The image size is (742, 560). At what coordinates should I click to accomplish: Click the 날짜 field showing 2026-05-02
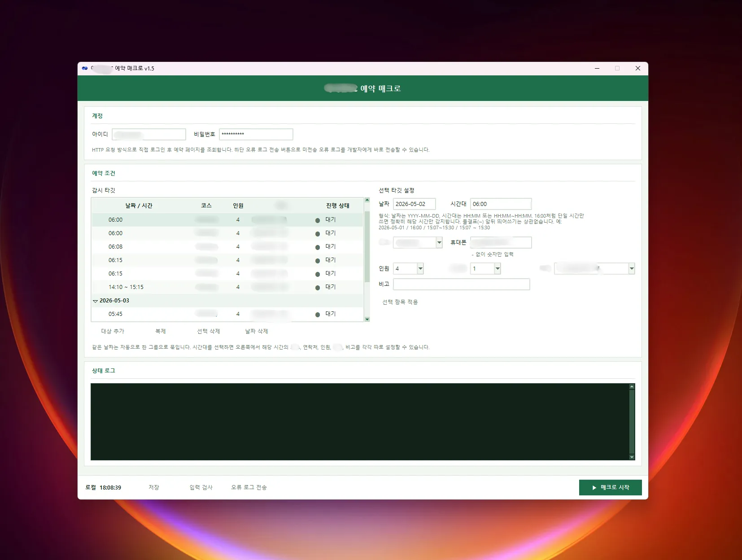415,204
